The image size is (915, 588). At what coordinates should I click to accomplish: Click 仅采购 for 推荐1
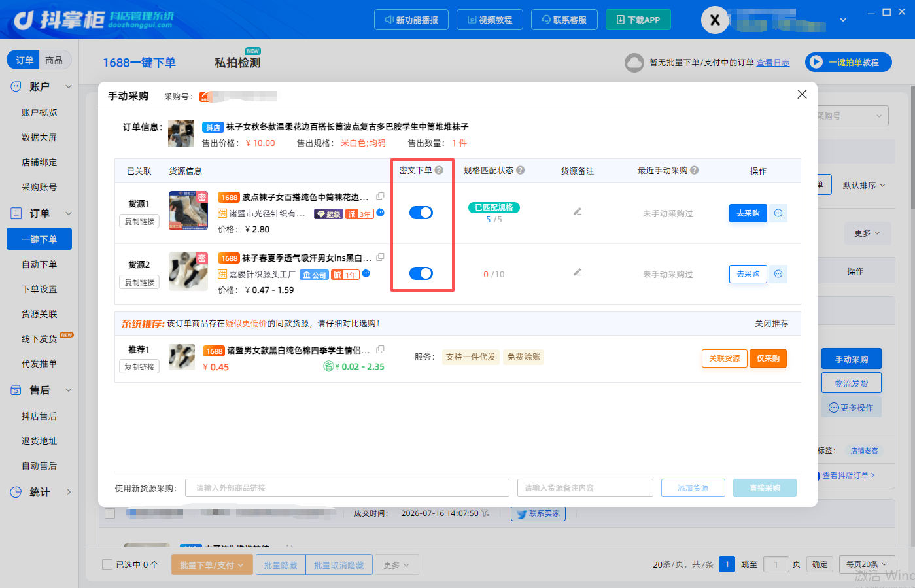pyautogui.click(x=768, y=358)
